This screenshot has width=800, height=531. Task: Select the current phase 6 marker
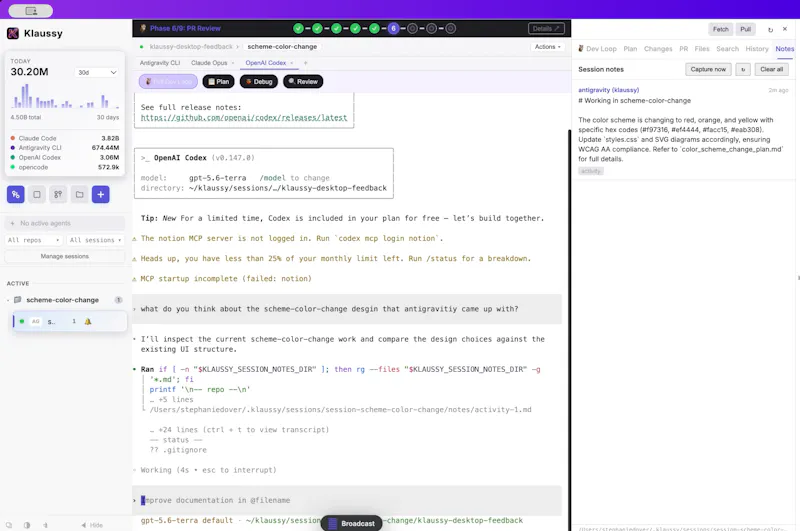pos(393,29)
